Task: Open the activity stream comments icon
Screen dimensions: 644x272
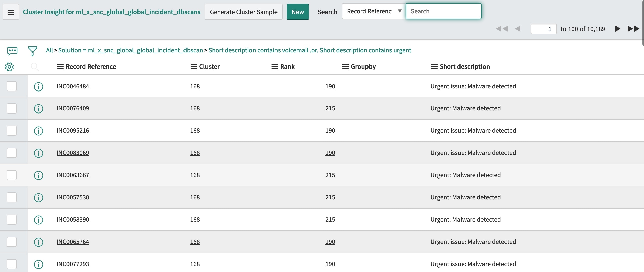Action: tap(12, 51)
